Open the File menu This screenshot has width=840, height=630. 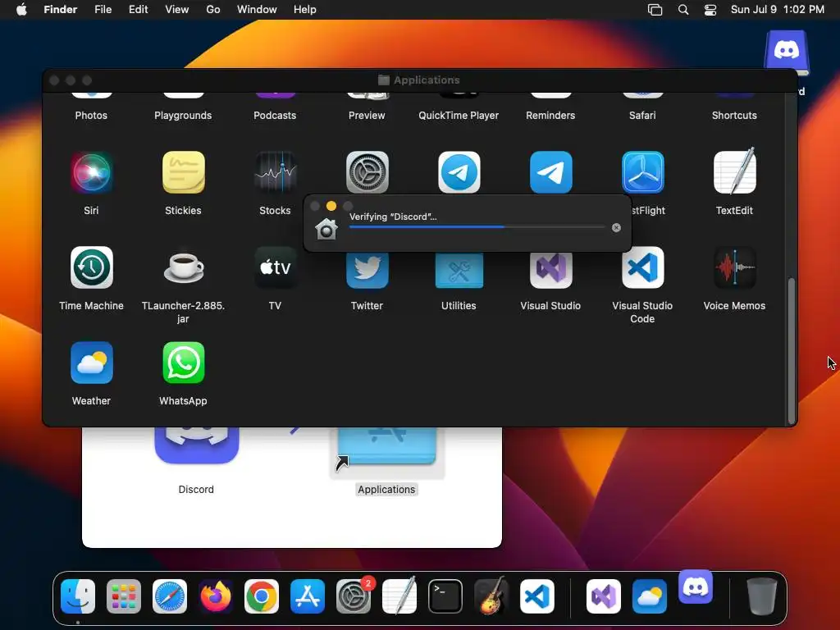[103, 9]
